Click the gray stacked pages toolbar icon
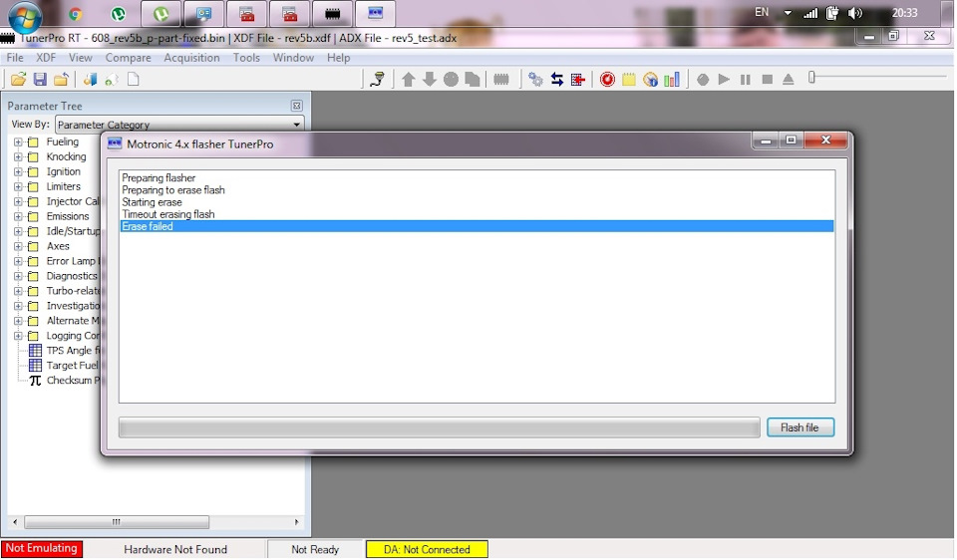 click(472, 80)
